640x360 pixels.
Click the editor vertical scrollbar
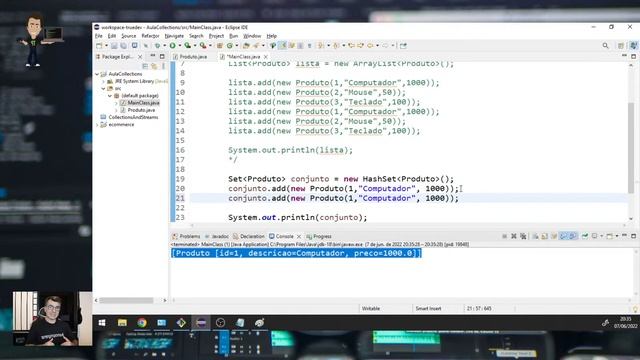(x=631, y=148)
